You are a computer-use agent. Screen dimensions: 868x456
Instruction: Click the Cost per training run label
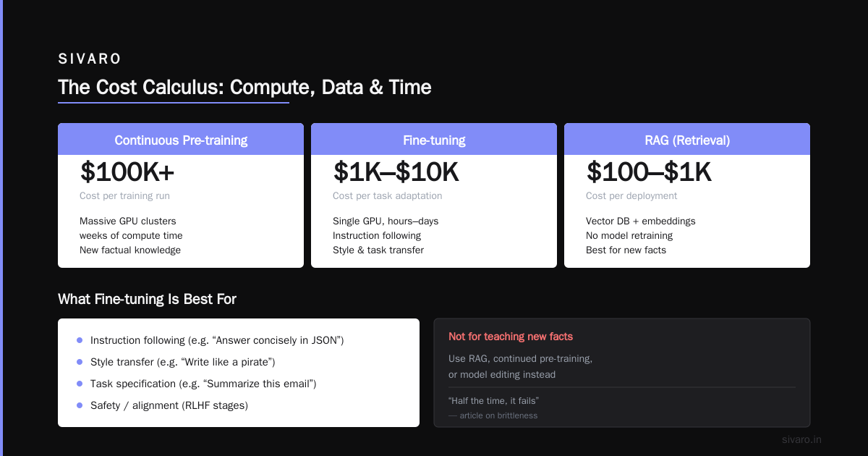point(124,196)
